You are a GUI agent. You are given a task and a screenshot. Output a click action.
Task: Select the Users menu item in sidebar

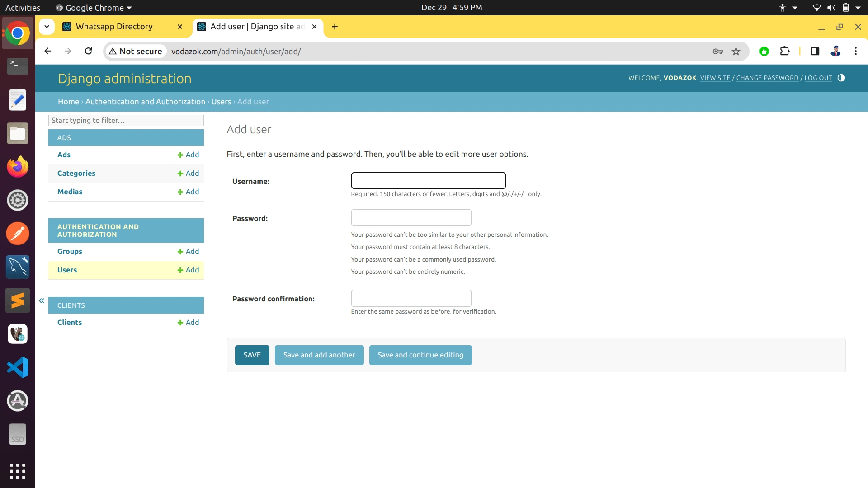click(x=67, y=269)
